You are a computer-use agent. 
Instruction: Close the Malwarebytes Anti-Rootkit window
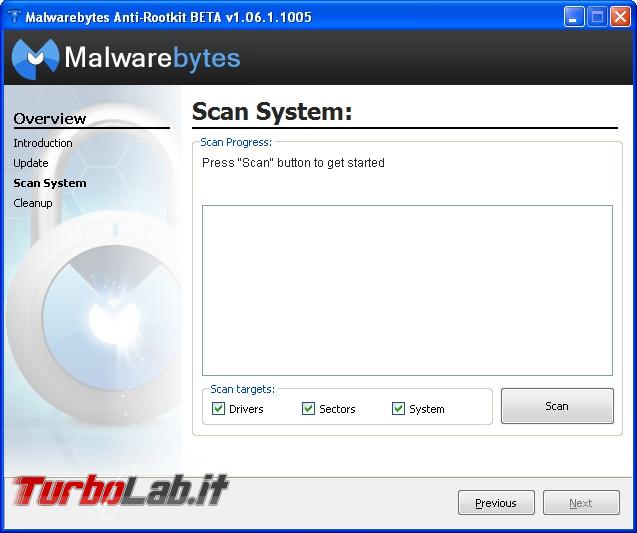(x=620, y=17)
